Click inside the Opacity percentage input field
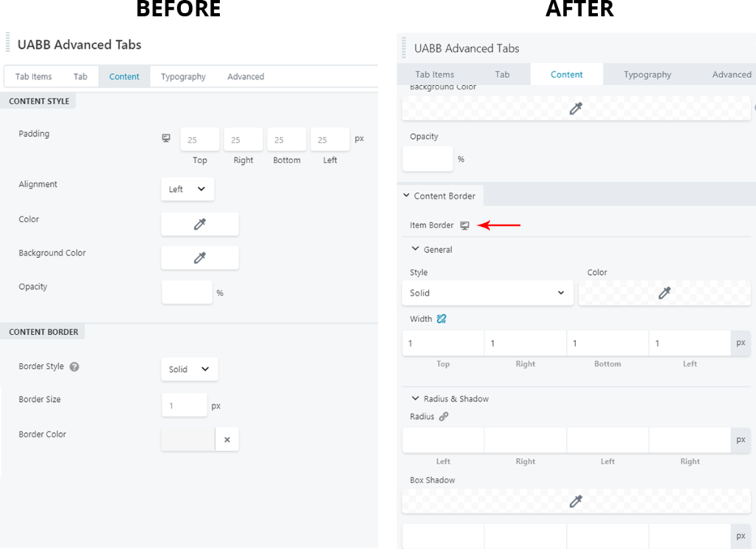Screen dimensions: 756x549 (187, 292)
